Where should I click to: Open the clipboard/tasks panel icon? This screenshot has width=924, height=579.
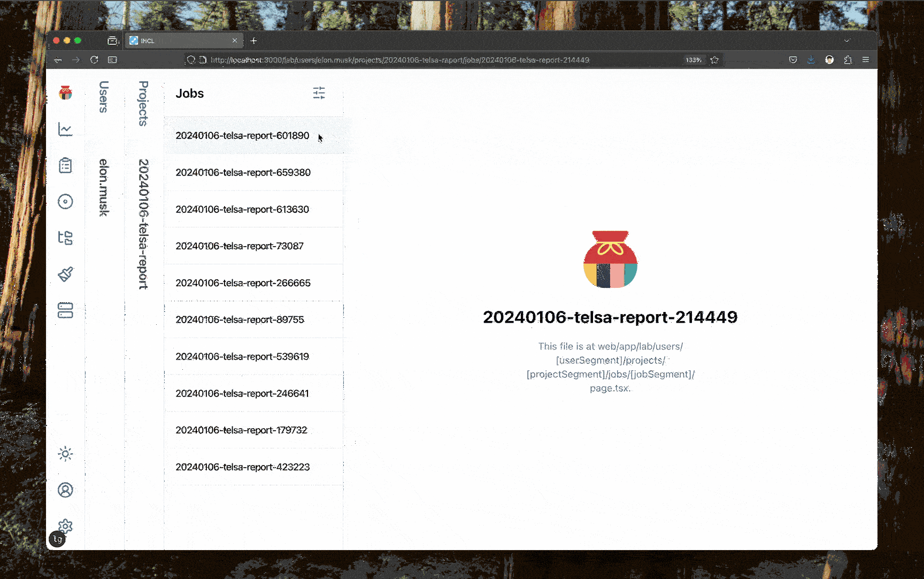click(65, 165)
